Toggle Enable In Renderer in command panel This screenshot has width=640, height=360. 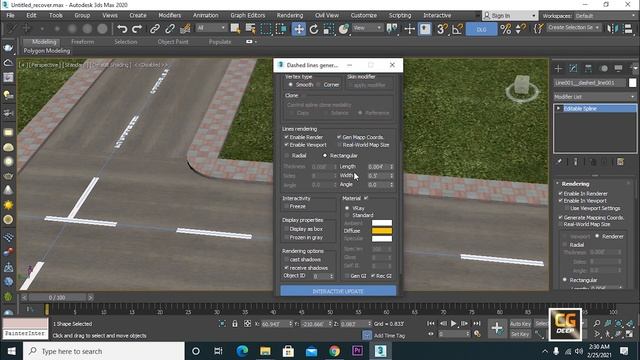560,194
